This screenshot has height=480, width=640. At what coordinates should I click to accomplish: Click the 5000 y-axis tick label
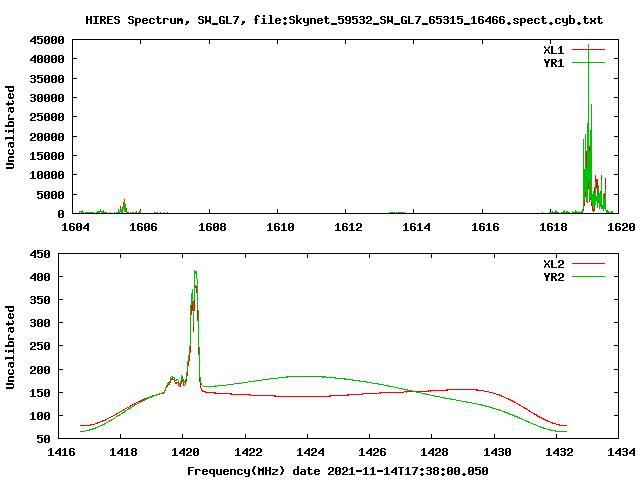(51, 195)
